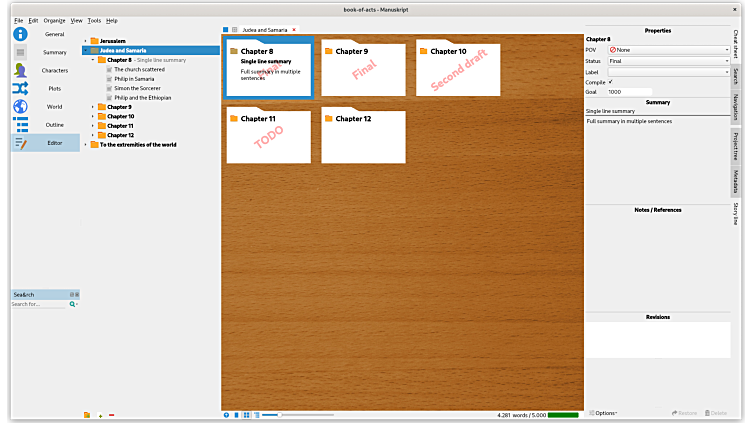Open the Status dropdown showing Final
The image size is (752, 423).
click(x=668, y=61)
